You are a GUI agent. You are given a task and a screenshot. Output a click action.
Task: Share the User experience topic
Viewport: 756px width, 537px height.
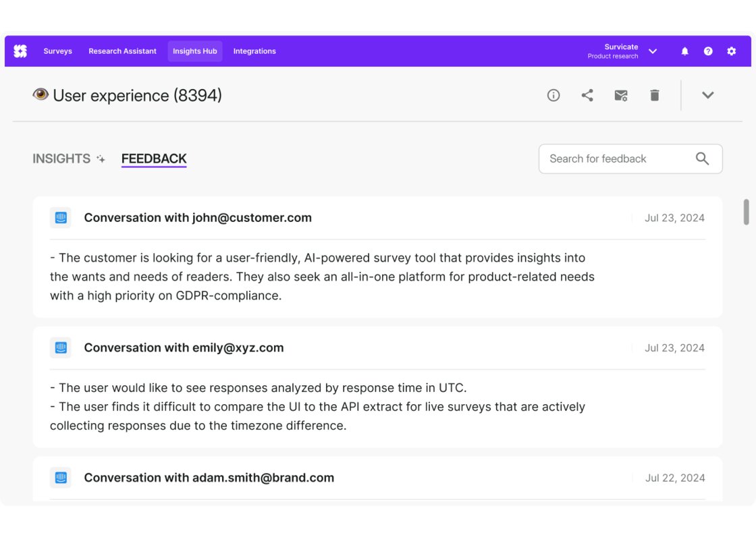587,95
